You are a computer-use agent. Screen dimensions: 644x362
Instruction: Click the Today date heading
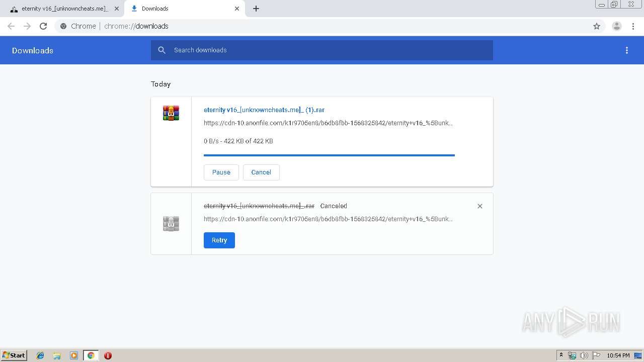click(160, 84)
